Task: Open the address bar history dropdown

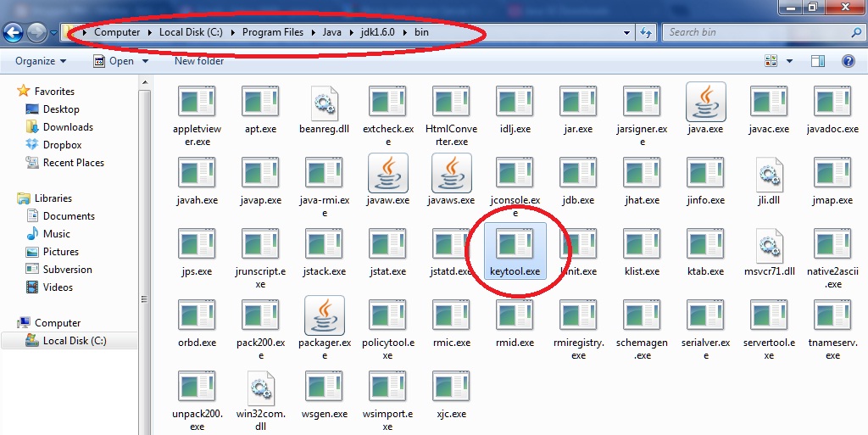Action: pos(626,33)
